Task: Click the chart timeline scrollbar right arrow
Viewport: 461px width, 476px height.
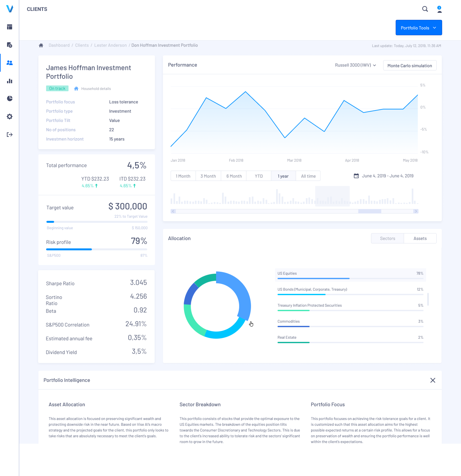Action: click(x=416, y=211)
